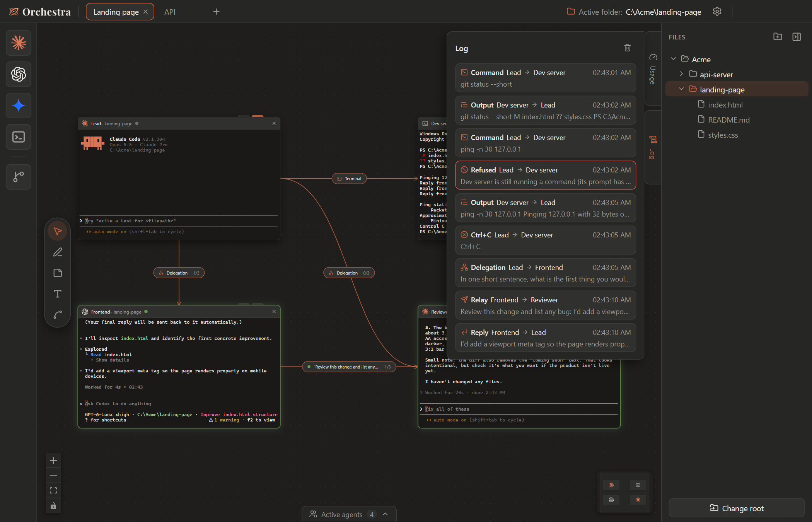Add a new workspace tab
This screenshot has width=812, height=522.
click(216, 12)
